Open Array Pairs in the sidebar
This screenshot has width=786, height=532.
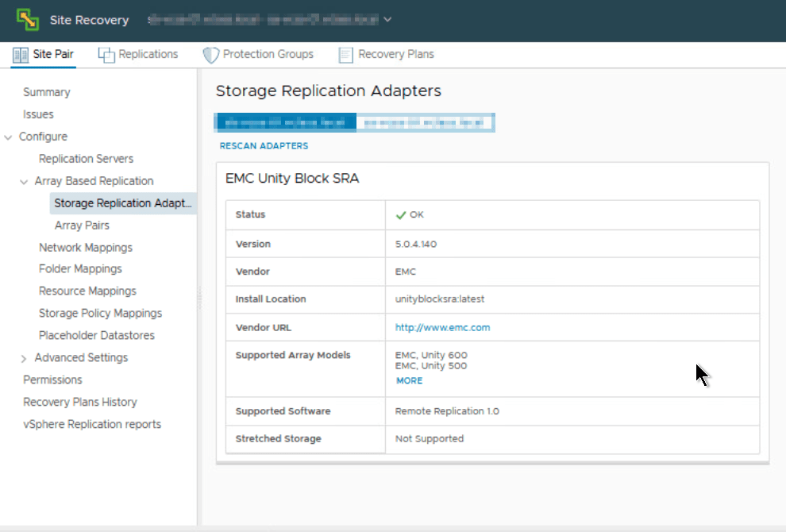coord(82,226)
